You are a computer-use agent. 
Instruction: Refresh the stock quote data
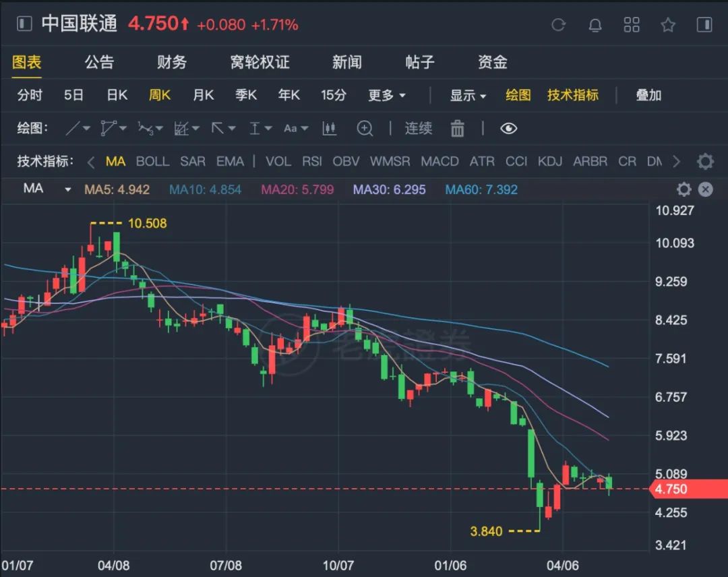click(558, 25)
